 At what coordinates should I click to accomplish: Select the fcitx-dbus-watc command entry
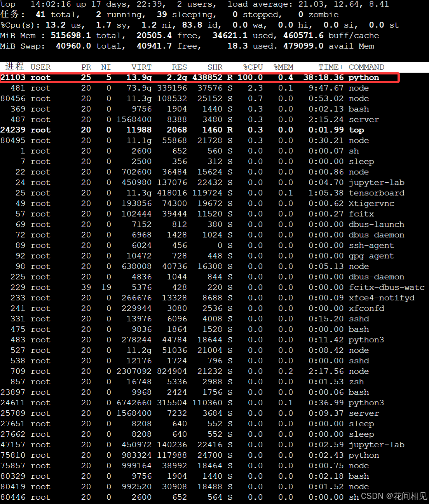click(387, 287)
